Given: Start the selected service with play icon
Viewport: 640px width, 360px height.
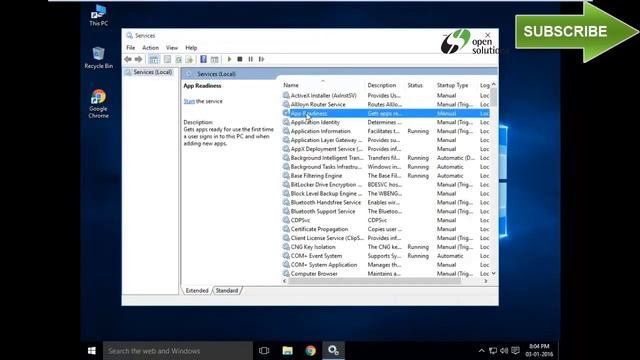Looking at the screenshot, I should (x=229, y=59).
